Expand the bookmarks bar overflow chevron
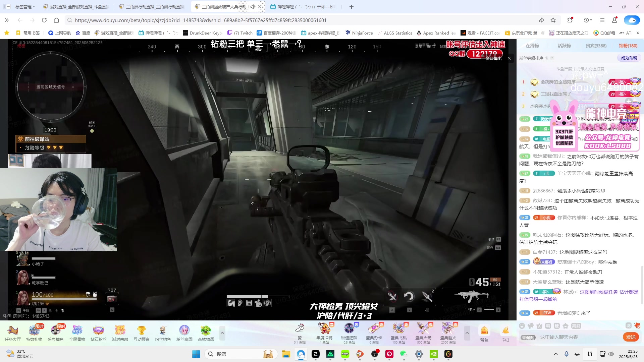Screen dimensions: 644x362 [638, 33]
